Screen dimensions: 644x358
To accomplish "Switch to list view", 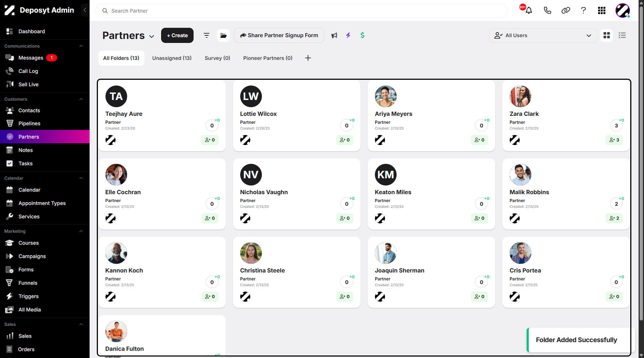I will click(x=622, y=35).
